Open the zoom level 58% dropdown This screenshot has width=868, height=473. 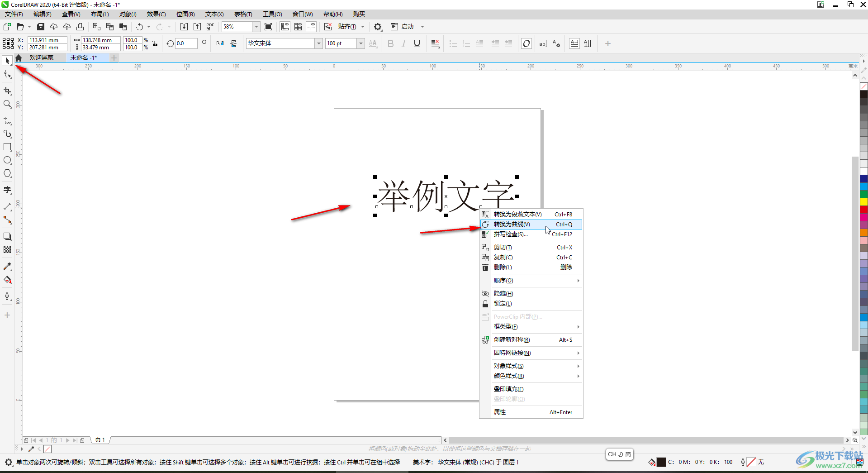[x=256, y=27]
